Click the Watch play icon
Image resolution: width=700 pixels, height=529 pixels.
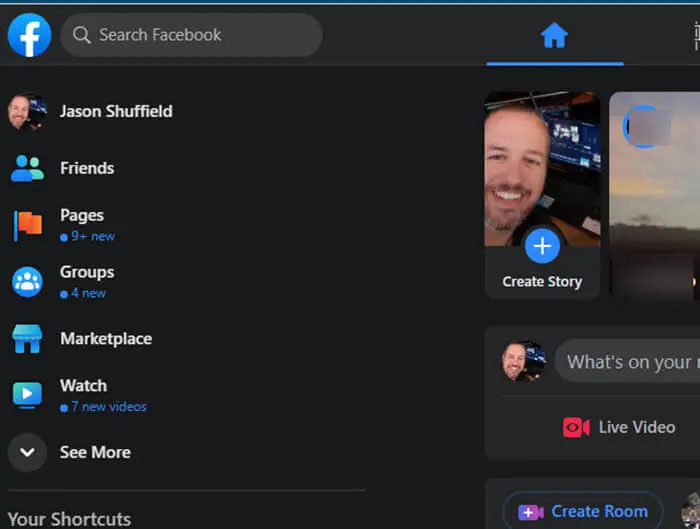[27, 395]
